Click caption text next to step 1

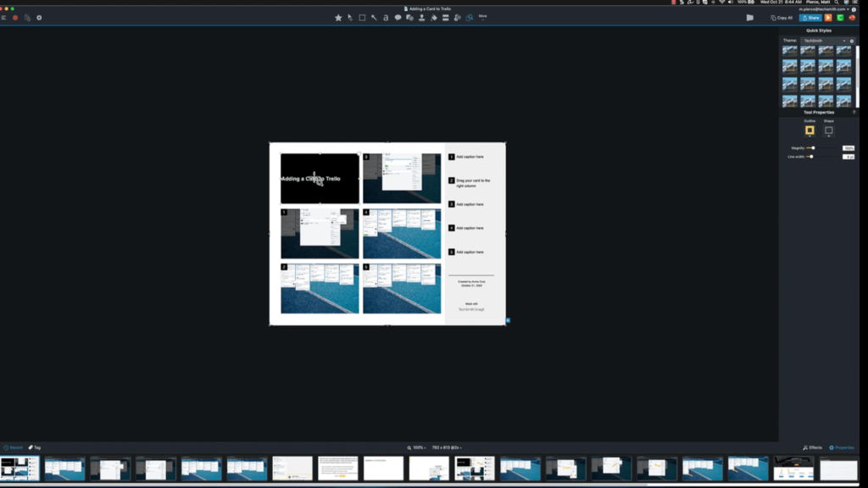pos(470,157)
